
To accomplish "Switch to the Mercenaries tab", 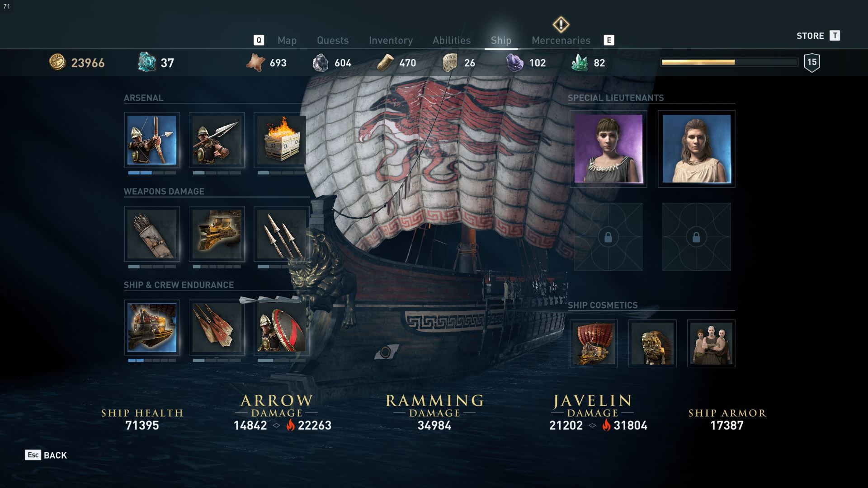I will (561, 40).
